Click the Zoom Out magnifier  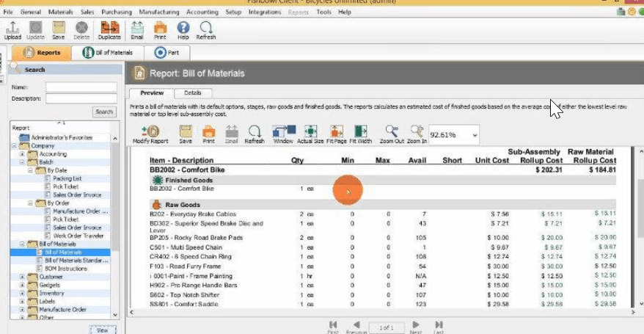(x=392, y=135)
